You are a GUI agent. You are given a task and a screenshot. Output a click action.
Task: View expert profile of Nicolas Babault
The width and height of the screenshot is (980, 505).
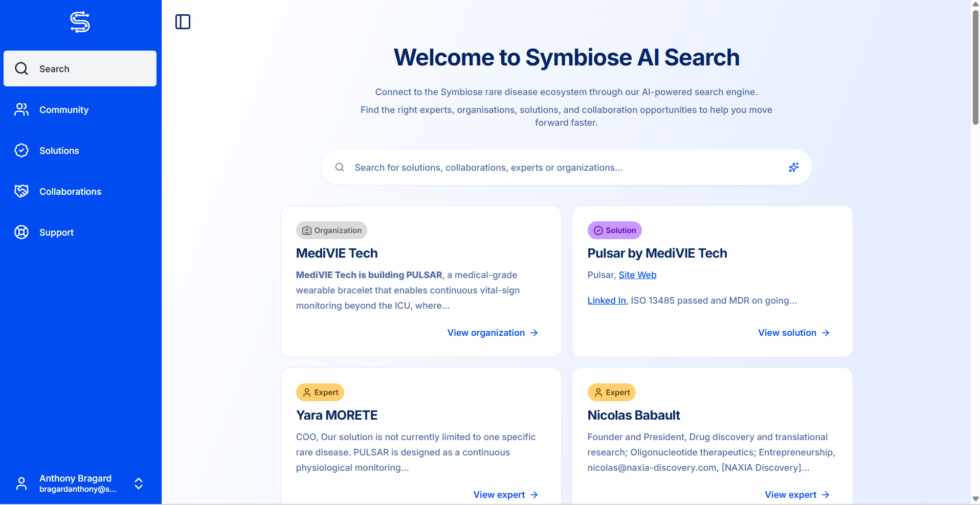coord(796,495)
